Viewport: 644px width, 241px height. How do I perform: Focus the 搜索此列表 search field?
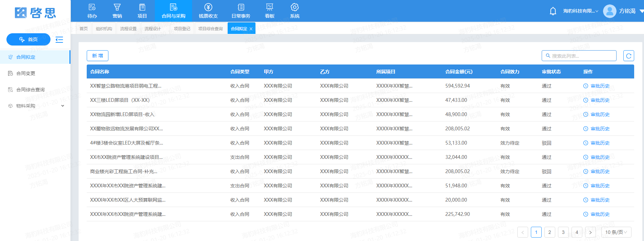click(579, 56)
